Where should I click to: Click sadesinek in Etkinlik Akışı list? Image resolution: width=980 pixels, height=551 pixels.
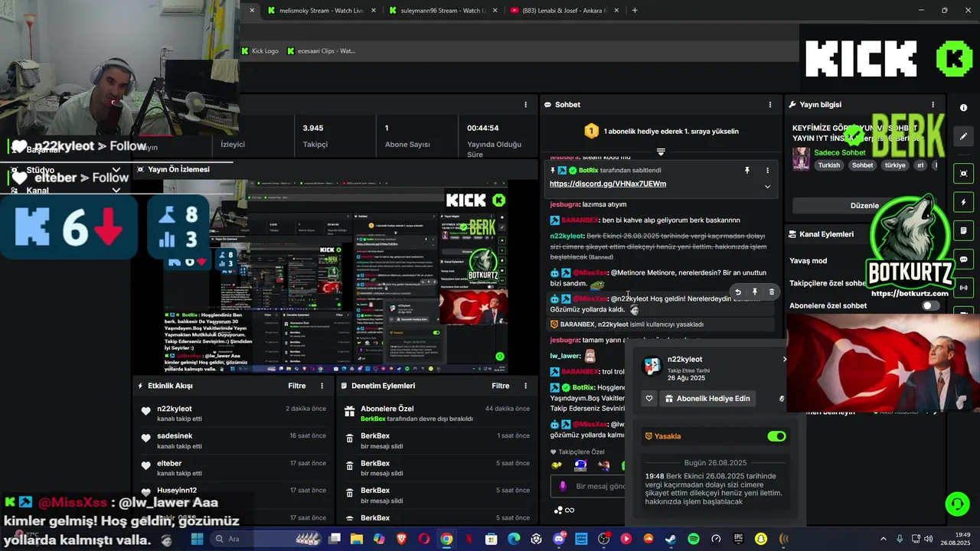(x=175, y=436)
